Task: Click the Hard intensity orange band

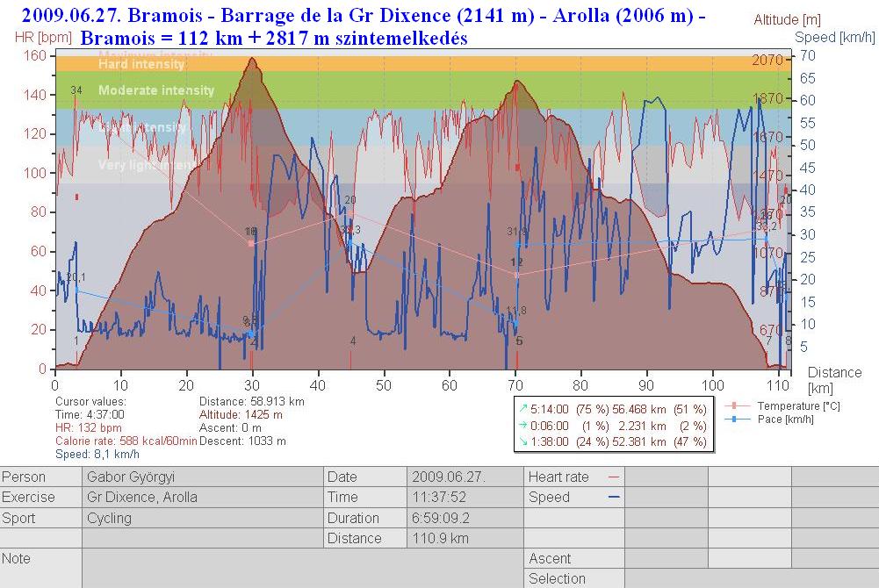Action: (421, 63)
